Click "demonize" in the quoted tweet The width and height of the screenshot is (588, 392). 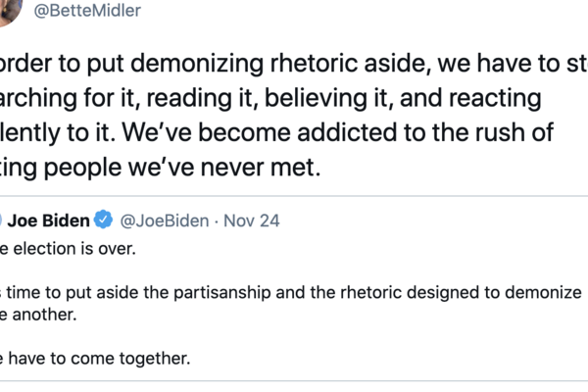coord(543,292)
